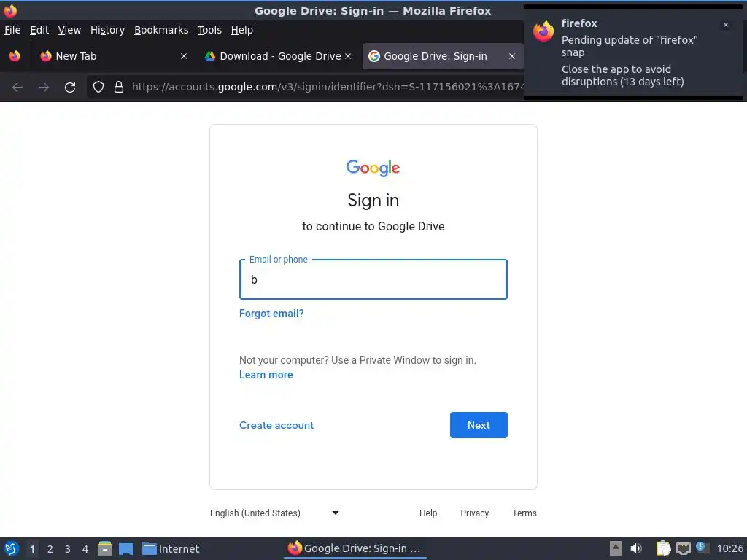The width and height of the screenshot is (747, 560).
Task: Open the Terms footer link
Action: point(524,513)
